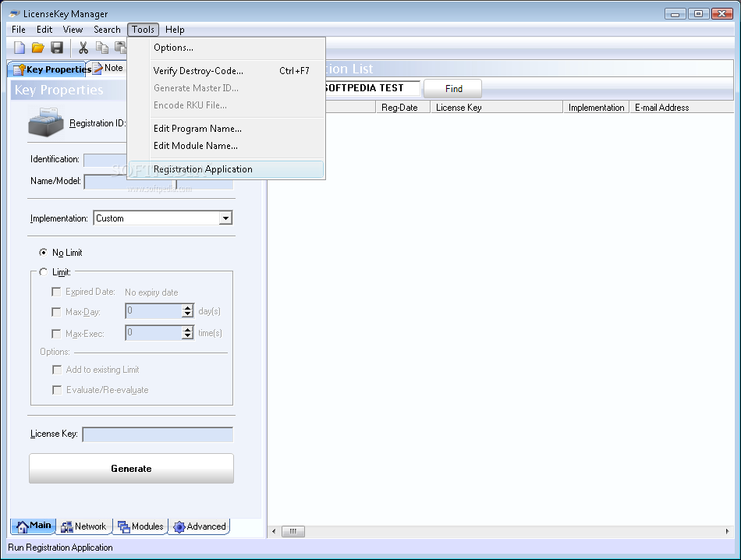Select Verify Destroy-Code... menu entry

click(x=226, y=71)
